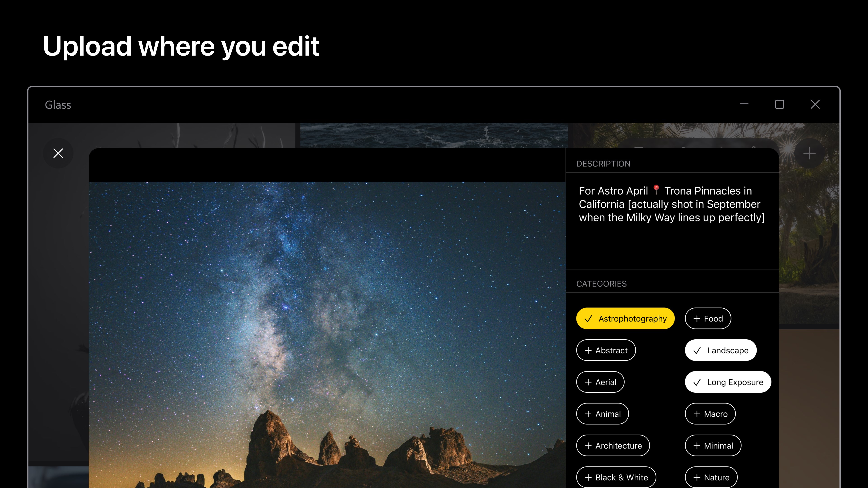The width and height of the screenshot is (868, 488).
Task: Maximize the Glass window
Action: tap(779, 104)
